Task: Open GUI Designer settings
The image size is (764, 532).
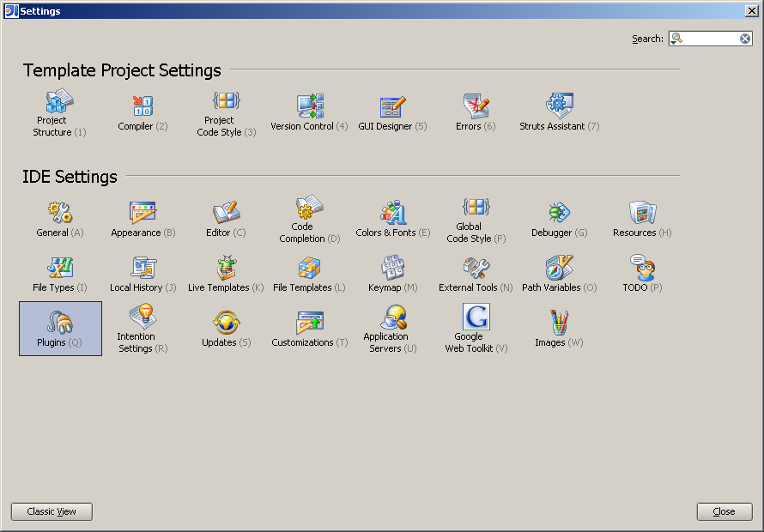Action: [392, 112]
